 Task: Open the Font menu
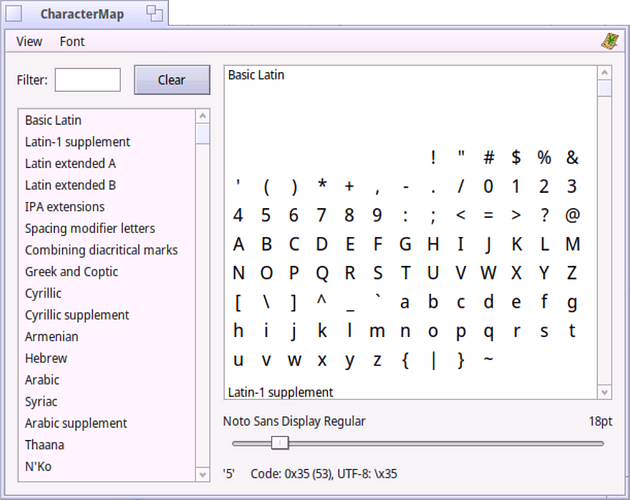pos(72,41)
